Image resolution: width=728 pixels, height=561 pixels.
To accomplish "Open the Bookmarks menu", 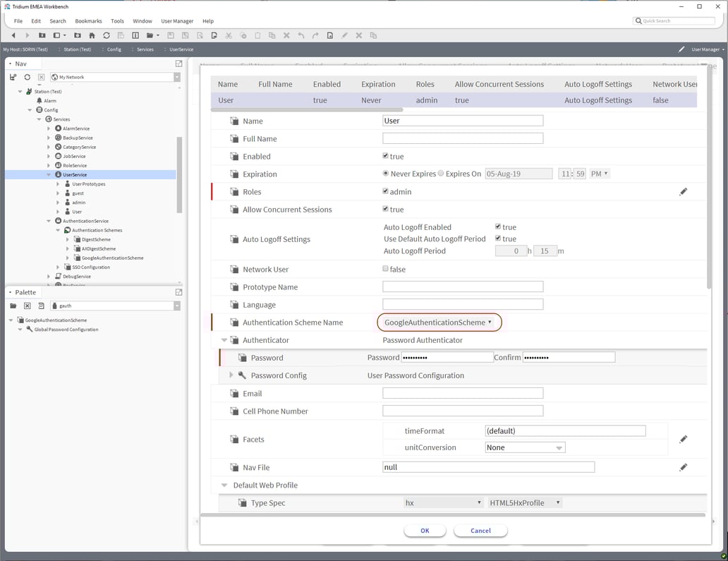I will tap(88, 21).
